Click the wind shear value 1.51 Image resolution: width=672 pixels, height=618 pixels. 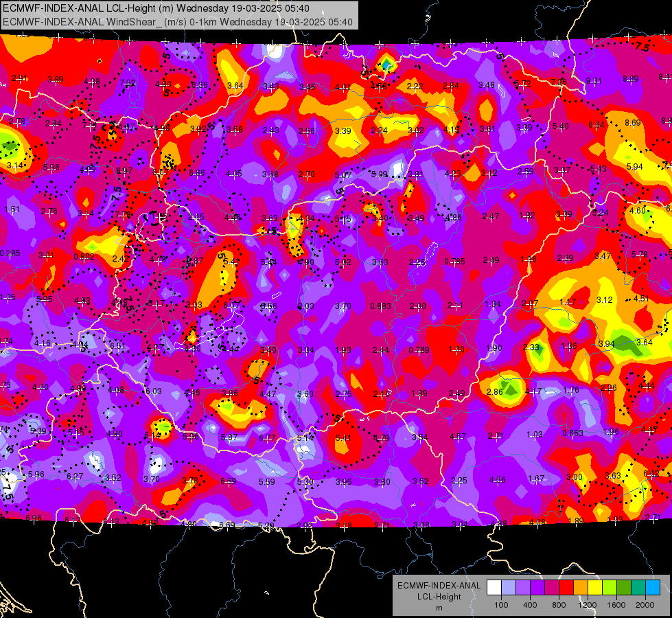(x=12, y=209)
